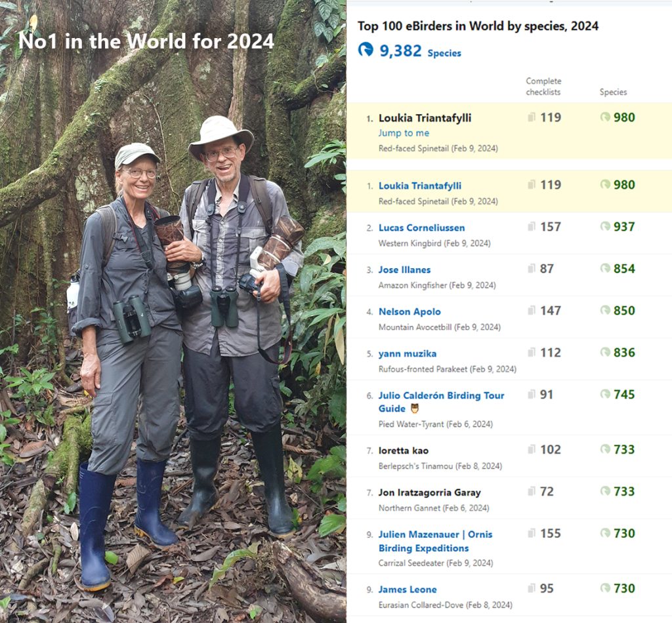The height and width of the screenshot is (623, 672).
Task: Click the checklist icon next to Loukia Triantafylli's 119
Action: point(532,117)
